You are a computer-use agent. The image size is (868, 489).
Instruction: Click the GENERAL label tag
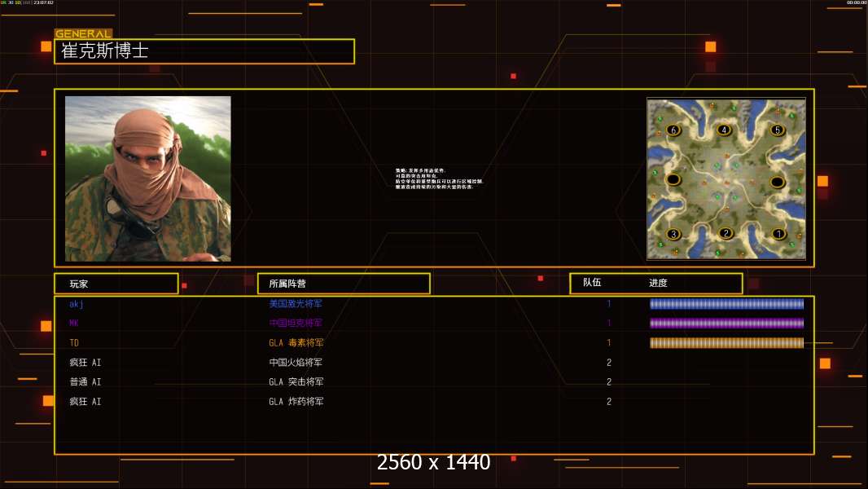coord(83,33)
